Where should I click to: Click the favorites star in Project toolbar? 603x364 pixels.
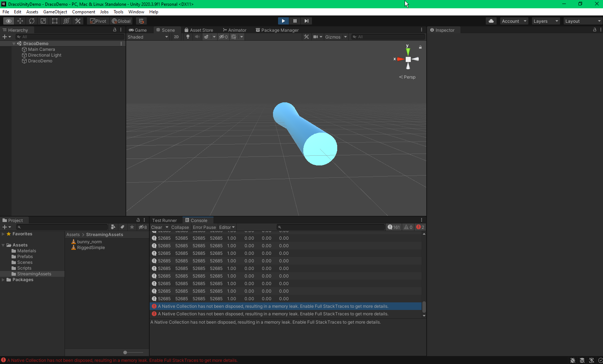click(132, 227)
